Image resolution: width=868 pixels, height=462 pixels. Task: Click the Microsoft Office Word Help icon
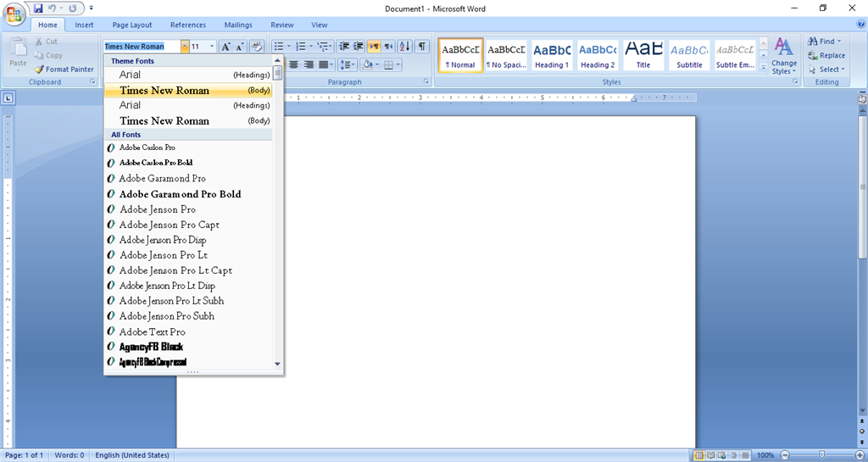coord(861,25)
